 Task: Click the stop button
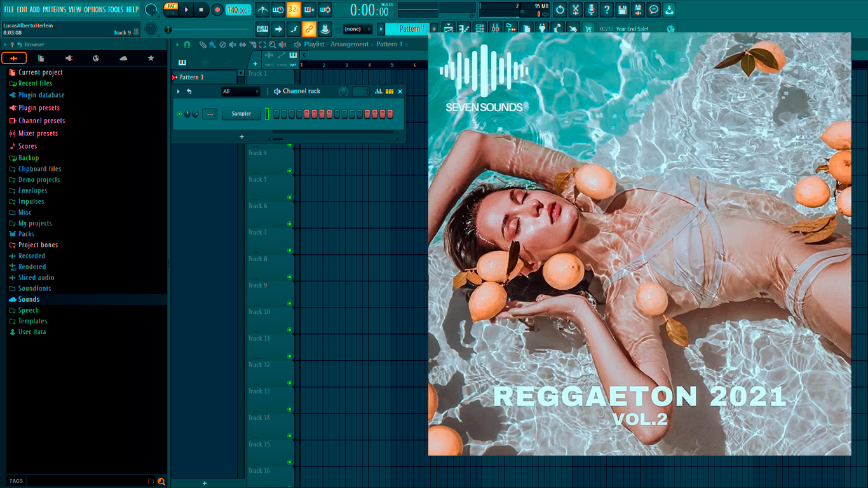(x=201, y=10)
